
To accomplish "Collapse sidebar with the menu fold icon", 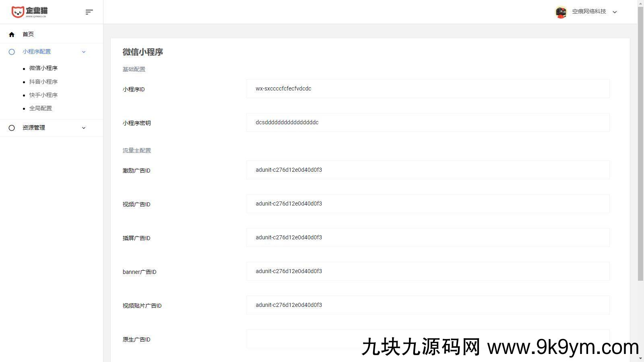I will pyautogui.click(x=89, y=12).
